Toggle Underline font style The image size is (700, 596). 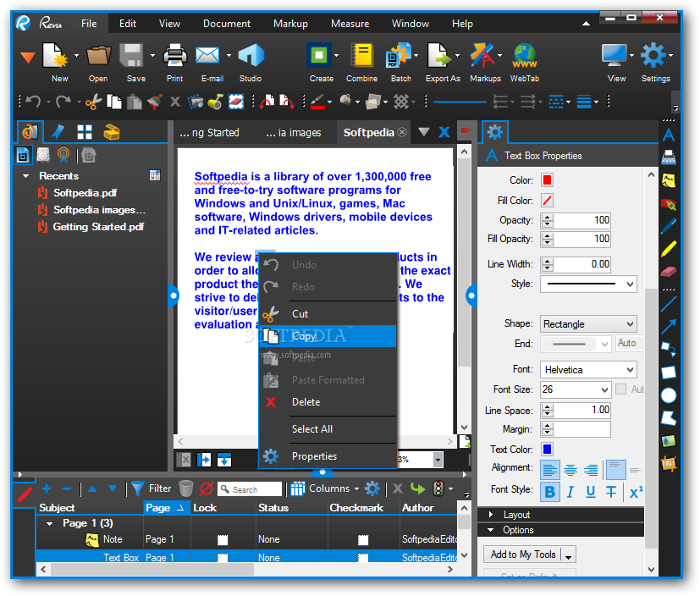[x=591, y=492]
